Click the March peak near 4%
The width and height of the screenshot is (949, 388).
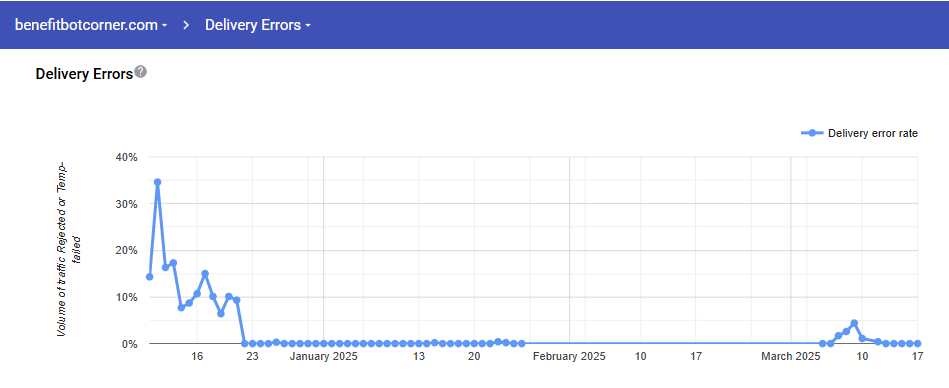pos(854,323)
